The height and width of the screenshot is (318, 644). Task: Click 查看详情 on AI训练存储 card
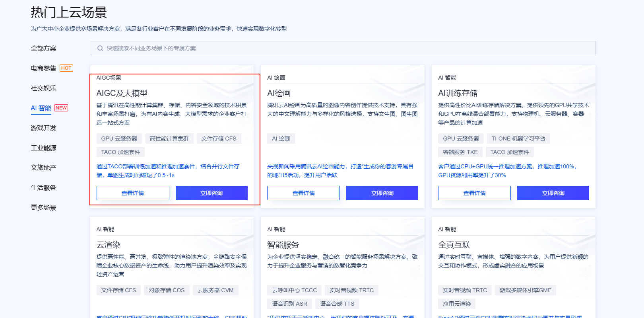tap(474, 193)
